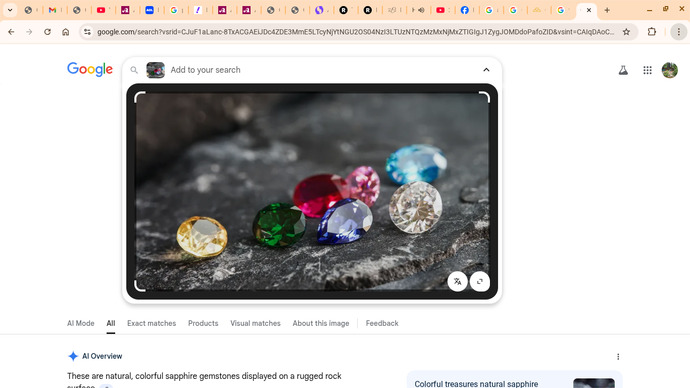This screenshot has width=690, height=388.
Task: Close the current active browser tab
Action: click(589, 10)
